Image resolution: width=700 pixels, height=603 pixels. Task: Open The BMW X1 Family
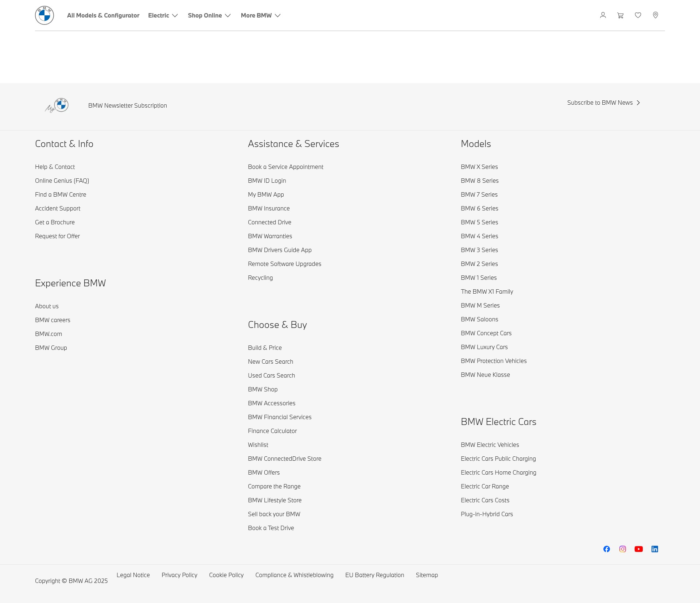pos(487,291)
